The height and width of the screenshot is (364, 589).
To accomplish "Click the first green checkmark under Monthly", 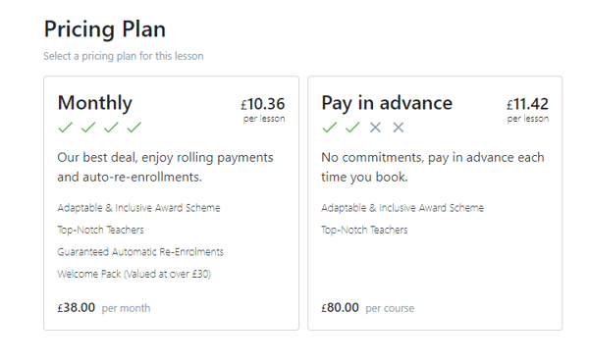I will (x=66, y=128).
